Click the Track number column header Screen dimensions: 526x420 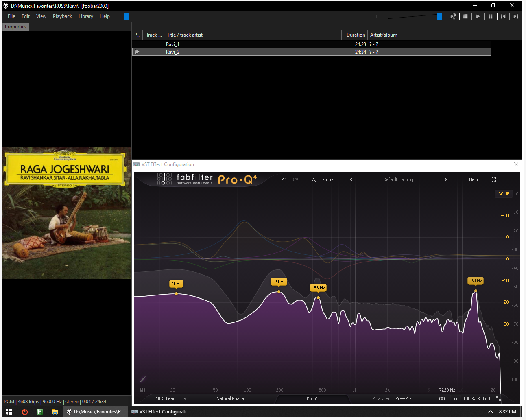click(x=153, y=35)
